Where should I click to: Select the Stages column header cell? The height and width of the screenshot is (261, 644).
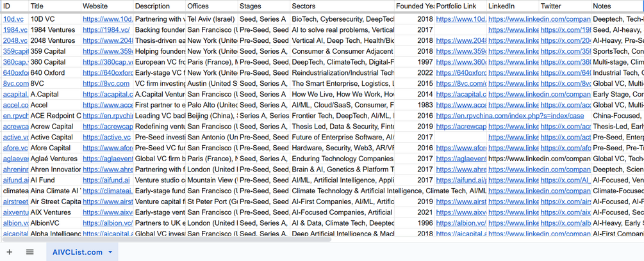pyautogui.click(x=263, y=6)
